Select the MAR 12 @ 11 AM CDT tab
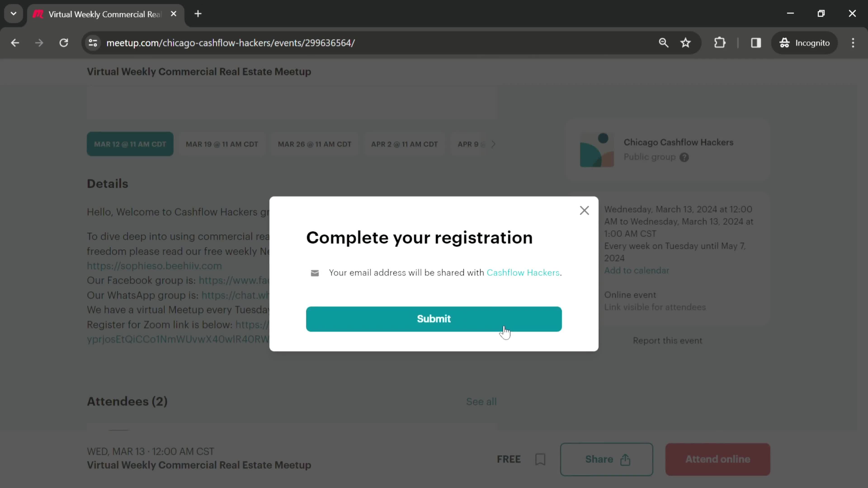The image size is (868, 488). tap(130, 144)
